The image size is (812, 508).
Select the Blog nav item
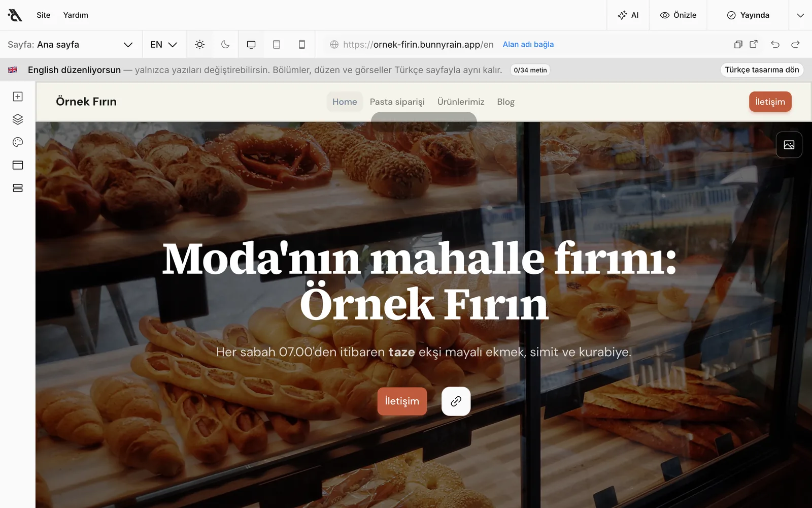[x=506, y=102]
